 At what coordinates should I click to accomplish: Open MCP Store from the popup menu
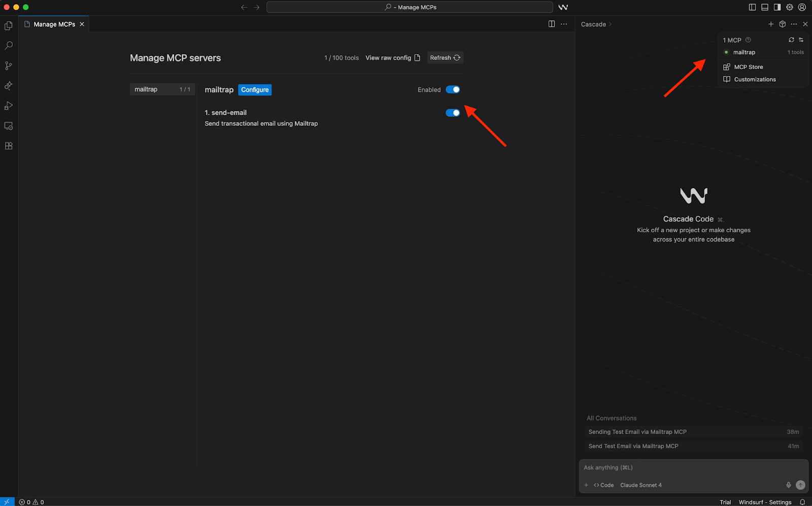pos(748,67)
